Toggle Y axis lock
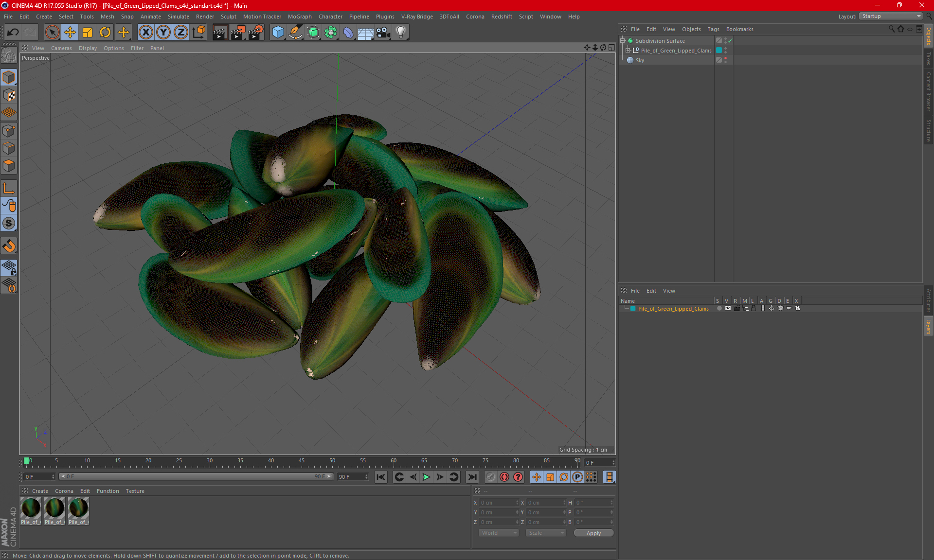934x560 pixels. (163, 33)
